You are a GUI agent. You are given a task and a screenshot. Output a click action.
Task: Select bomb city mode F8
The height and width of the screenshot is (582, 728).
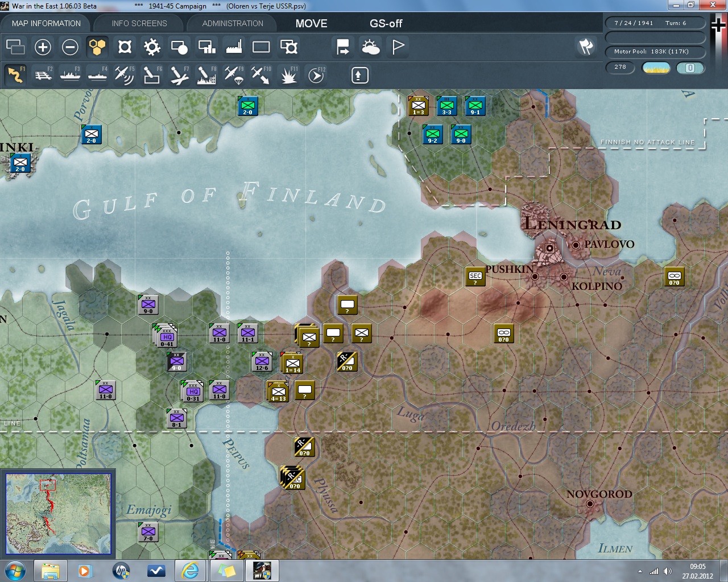click(206, 75)
